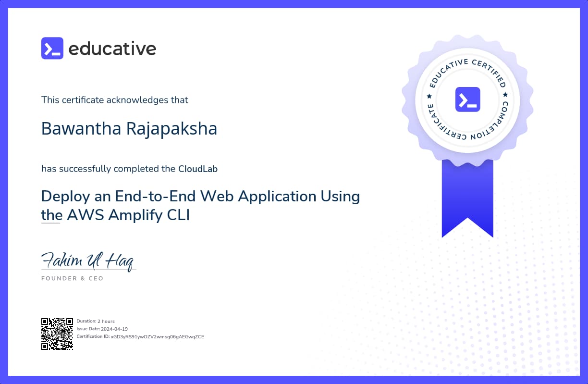Click the "Issue Date: 2024-04-19" text

[102, 329]
